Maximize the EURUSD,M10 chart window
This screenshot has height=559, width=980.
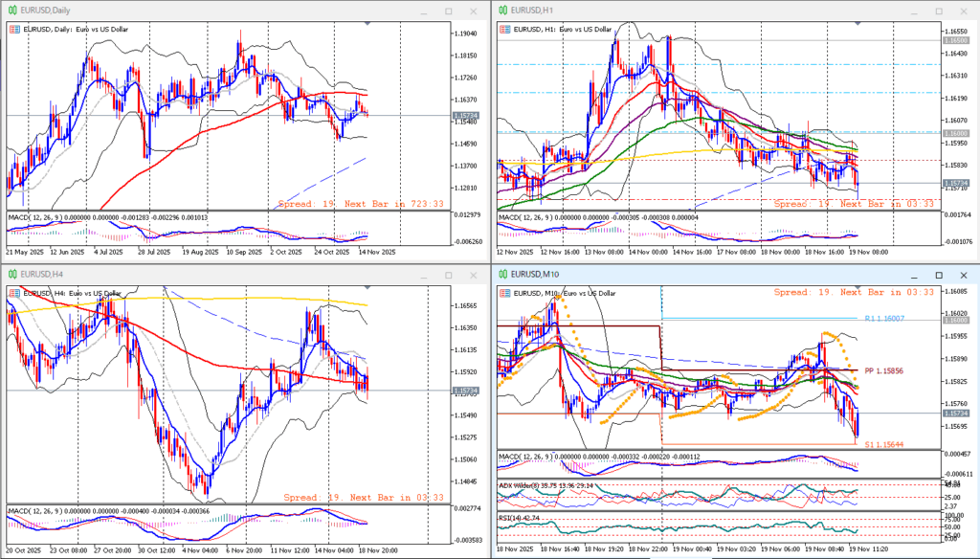coord(939,274)
